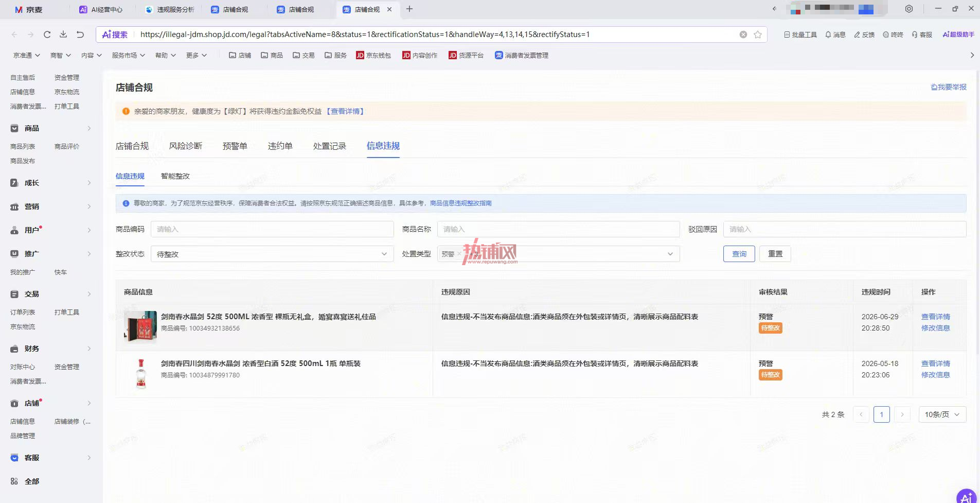Switch to the 处置记录 tab
Image resolution: width=980 pixels, height=503 pixels.
330,146
